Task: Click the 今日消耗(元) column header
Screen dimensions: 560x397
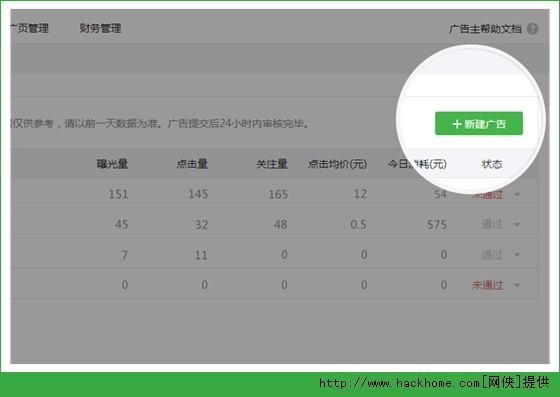Action: click(417, 164)
